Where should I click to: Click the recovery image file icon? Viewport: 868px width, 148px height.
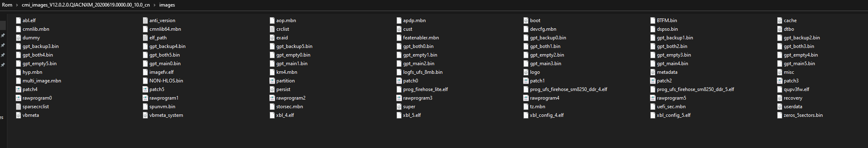click(780, 98)
